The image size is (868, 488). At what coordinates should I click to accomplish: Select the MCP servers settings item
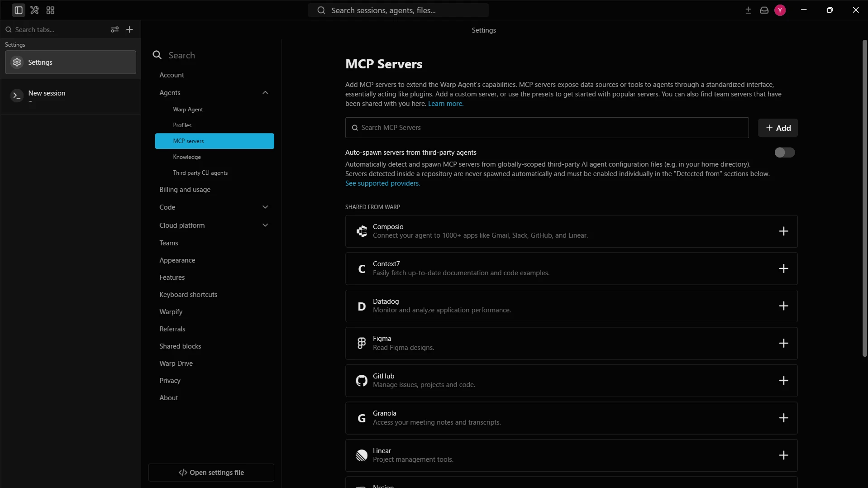click(215, 141)
